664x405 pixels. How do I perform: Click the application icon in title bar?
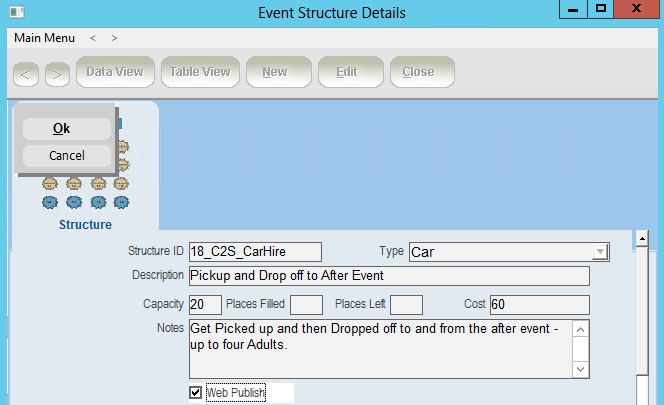coord(17,12)
